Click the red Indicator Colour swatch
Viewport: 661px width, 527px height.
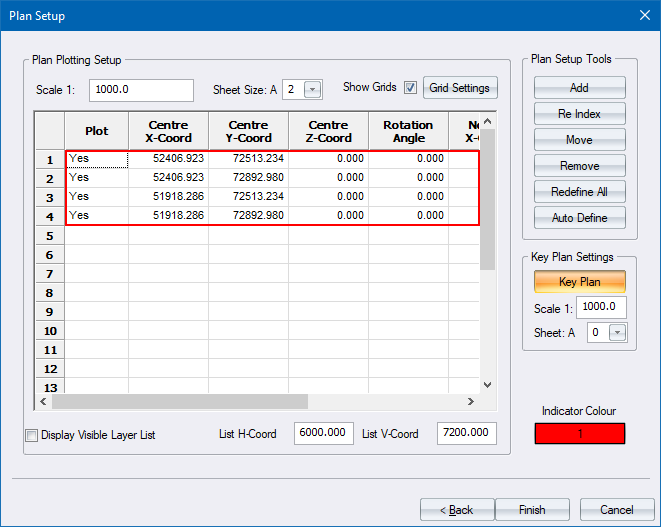(579, 433)
